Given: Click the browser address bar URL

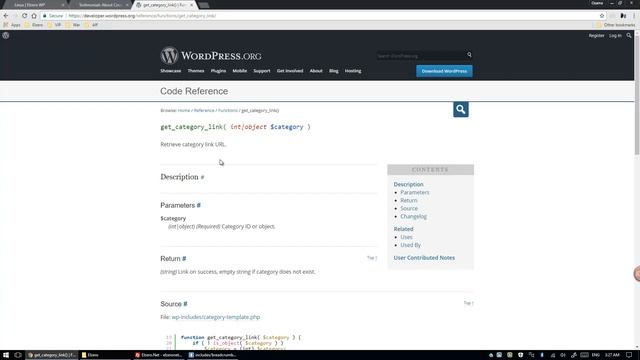Looking at the screenshot, I should (142, 16).
